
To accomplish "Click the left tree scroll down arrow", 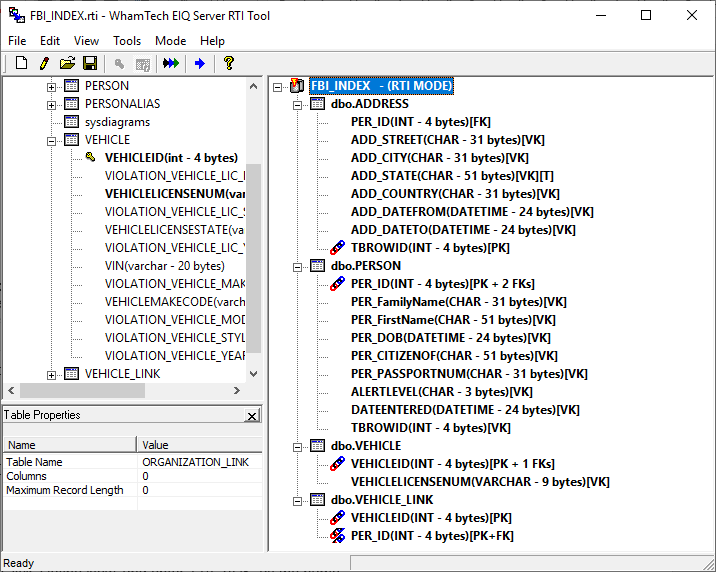I will pyautogui.click(x=253, y=373).
